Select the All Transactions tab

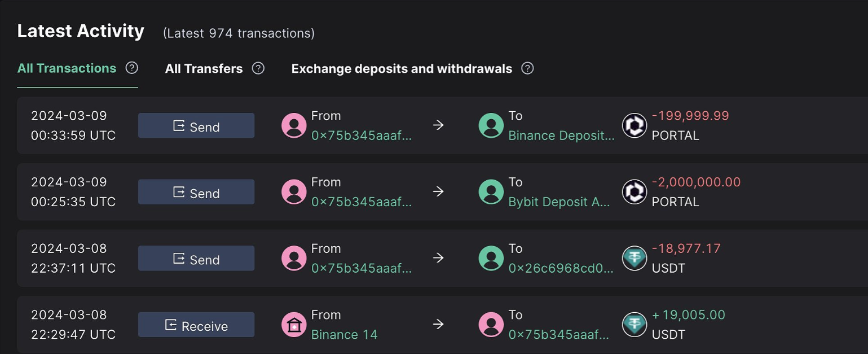coord(67,69)
